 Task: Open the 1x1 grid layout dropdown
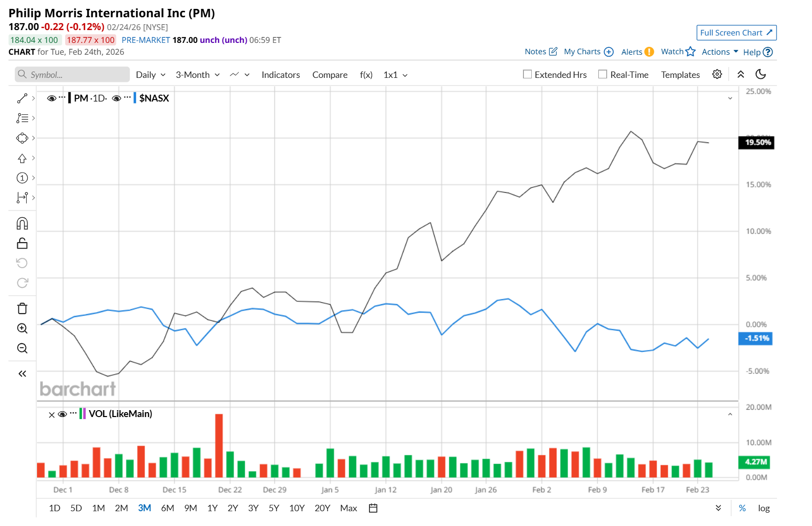point(396,75)
